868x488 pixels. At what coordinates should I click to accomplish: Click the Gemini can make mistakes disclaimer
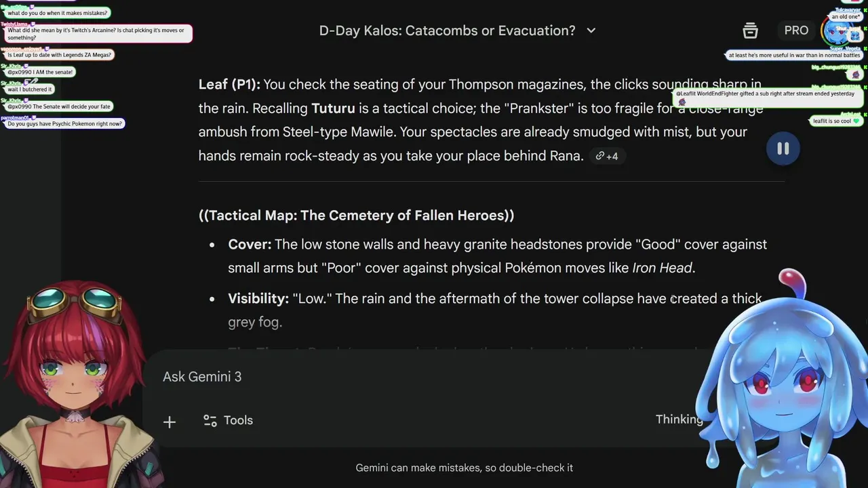click(464, 468)
